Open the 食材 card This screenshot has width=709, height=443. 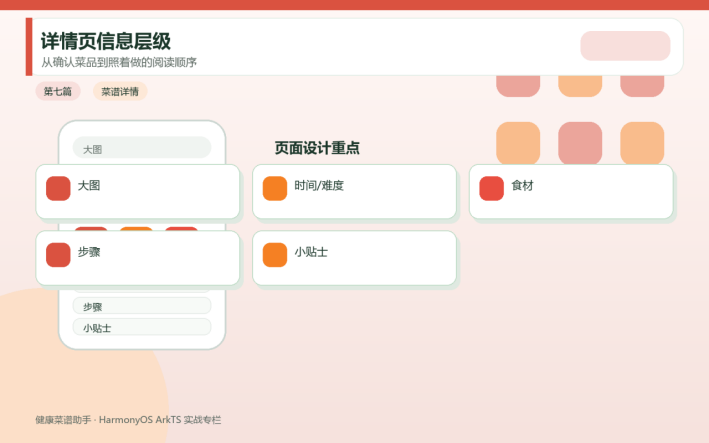coord(571,192)
